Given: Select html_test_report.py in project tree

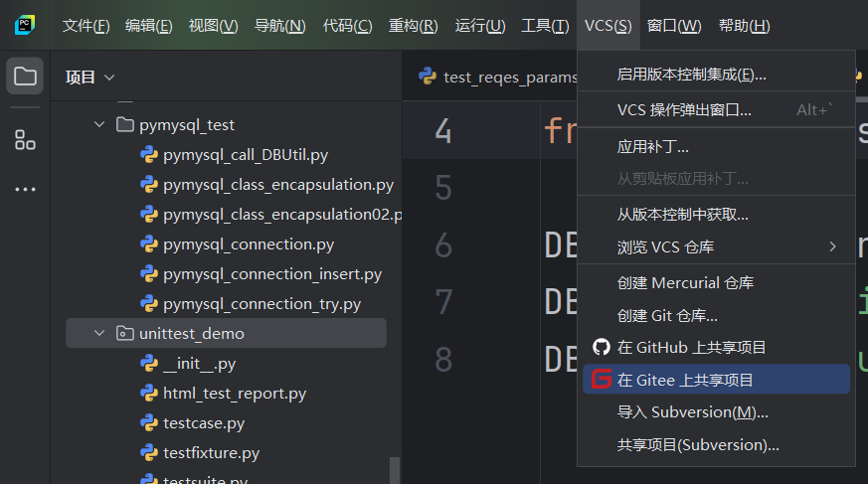Looking at the screenshot, I should click(x=235, y=394).
